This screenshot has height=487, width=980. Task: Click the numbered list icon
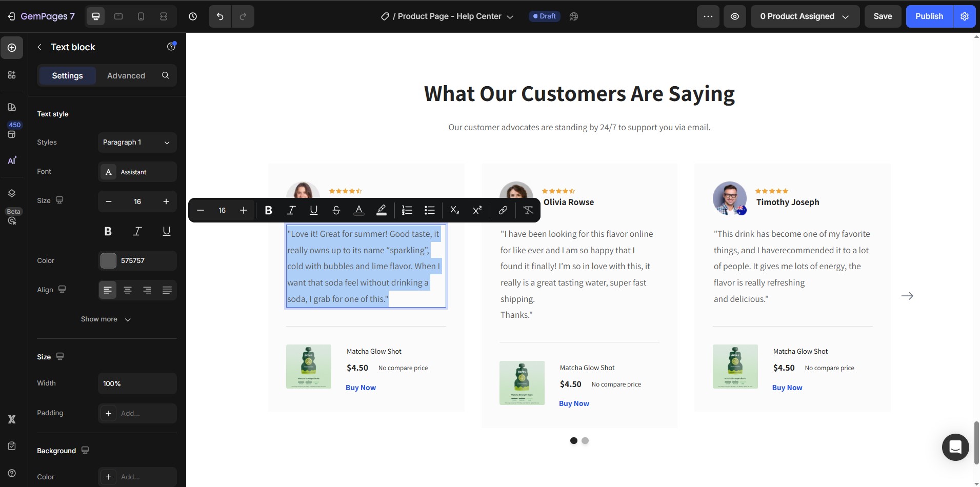(407, 210)
